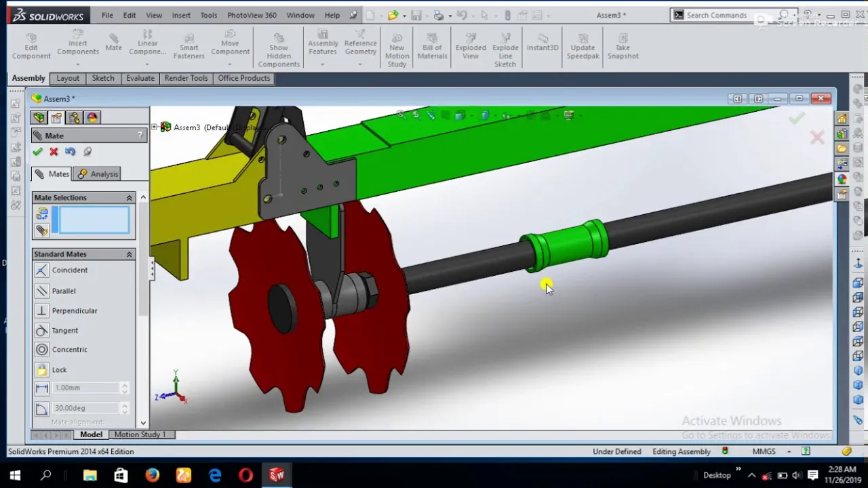Toggle the Instant3D tool
Viewport: 868px width, 488px height.
point(542,43)
